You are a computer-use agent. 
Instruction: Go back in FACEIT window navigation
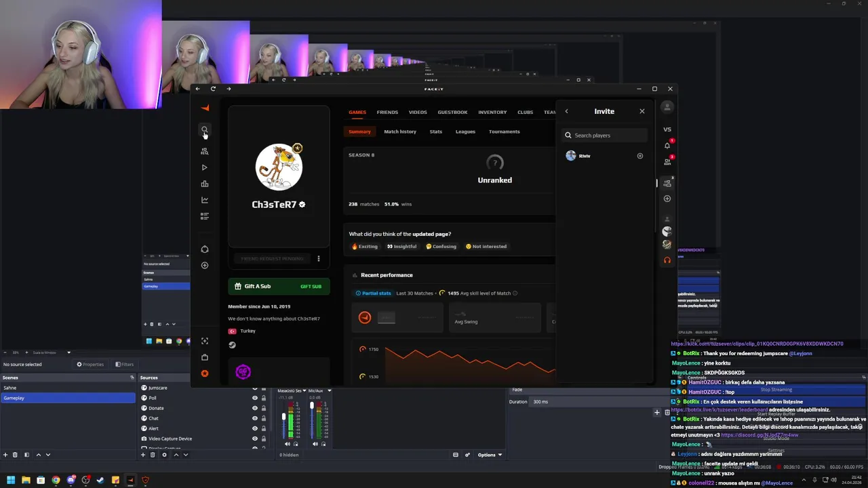click(197, 89)
